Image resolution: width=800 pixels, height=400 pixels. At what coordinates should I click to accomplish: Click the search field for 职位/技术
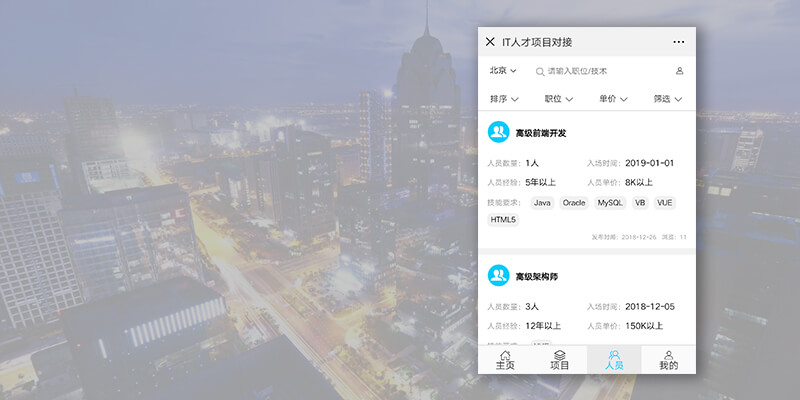coord(600,72)
